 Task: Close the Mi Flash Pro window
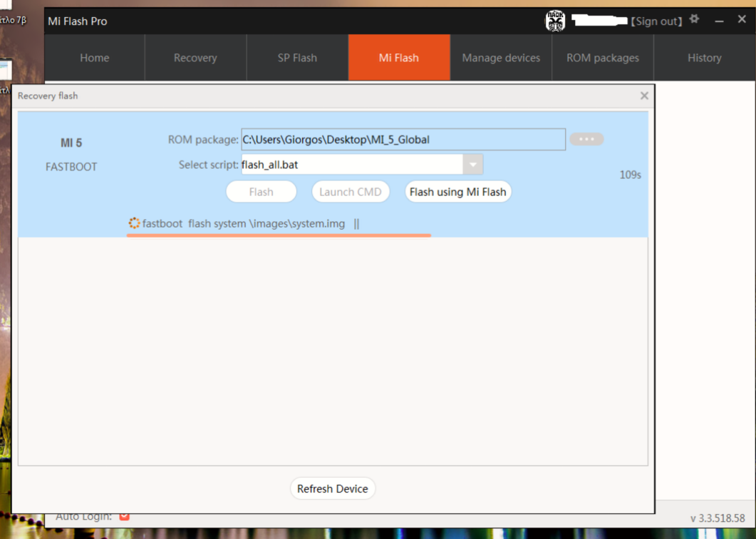(742, 19)
